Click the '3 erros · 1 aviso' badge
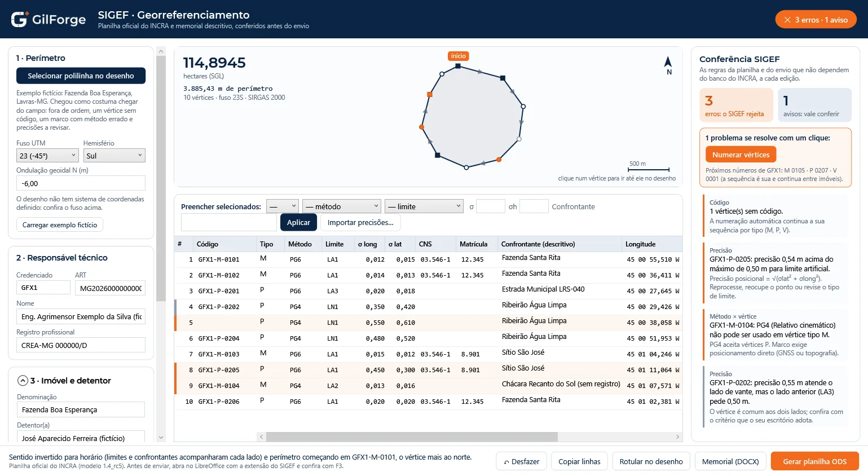868x476 pixels. 816,20
